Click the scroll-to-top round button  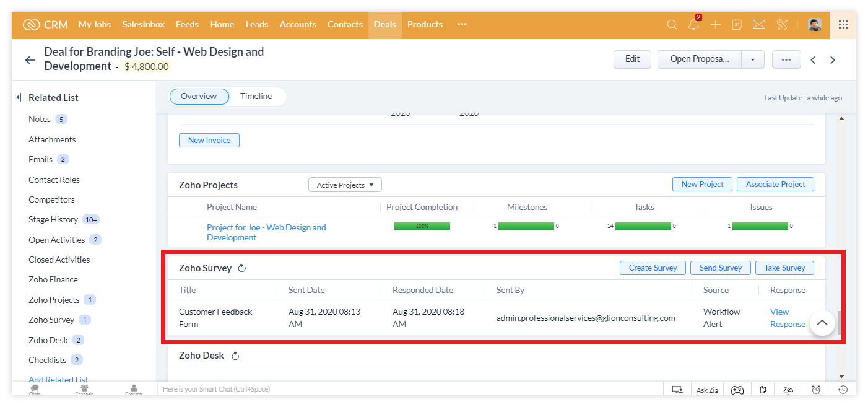tap(822, 323)
